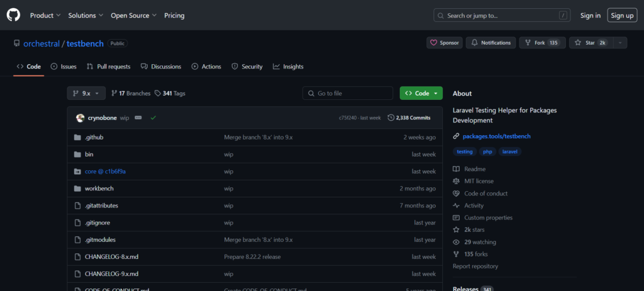Switch to the Pull requests tab
Viewport: 644px width, 291px height.
[x=108, y=67]
